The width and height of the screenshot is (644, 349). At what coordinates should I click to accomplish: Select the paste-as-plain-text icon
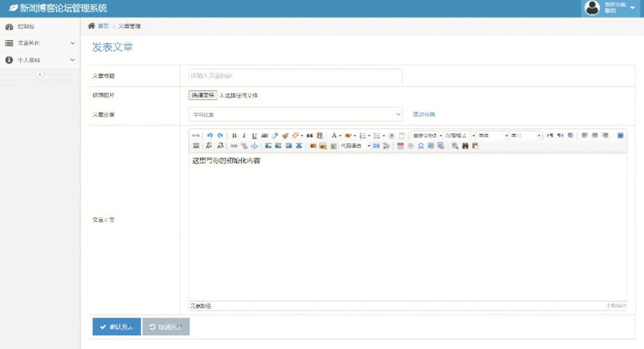[319, 135]
